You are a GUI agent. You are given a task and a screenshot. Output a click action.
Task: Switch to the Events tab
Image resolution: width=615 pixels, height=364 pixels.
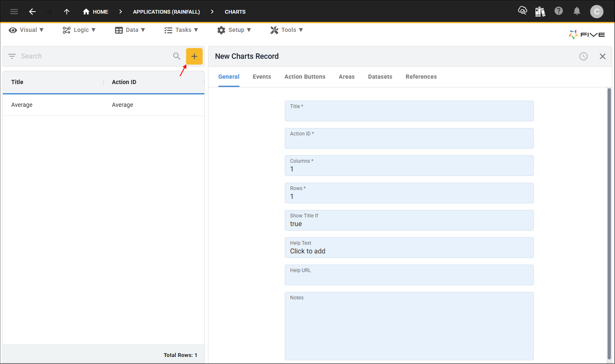tap(261, 77)
